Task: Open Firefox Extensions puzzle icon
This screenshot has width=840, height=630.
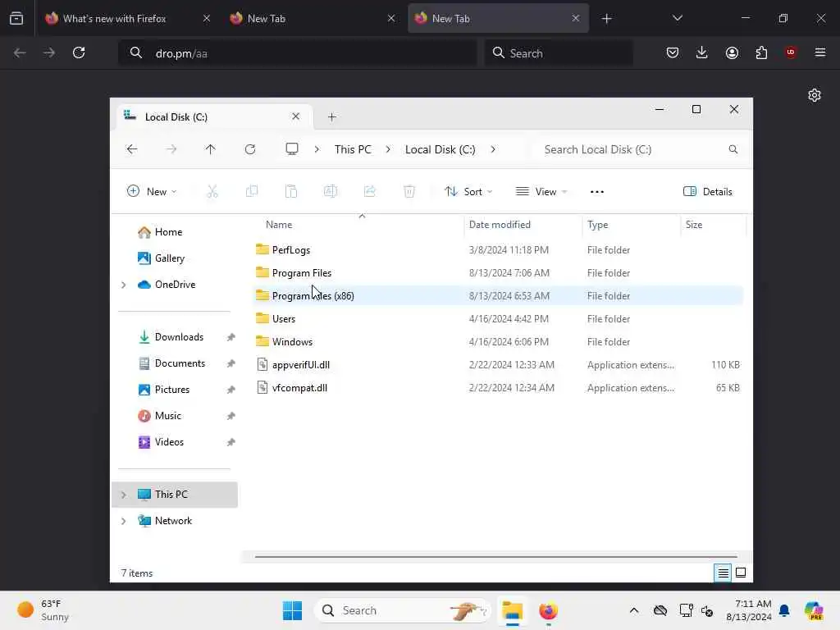Action: (761, 52)
